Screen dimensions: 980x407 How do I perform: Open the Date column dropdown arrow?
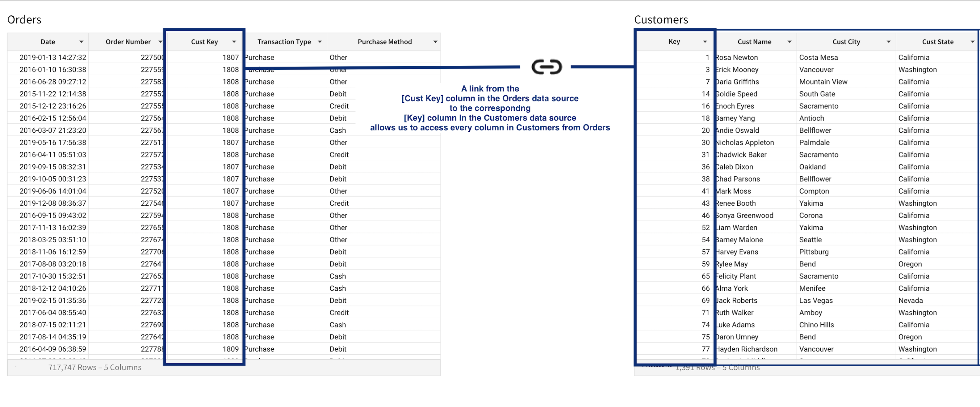(81, 42)
